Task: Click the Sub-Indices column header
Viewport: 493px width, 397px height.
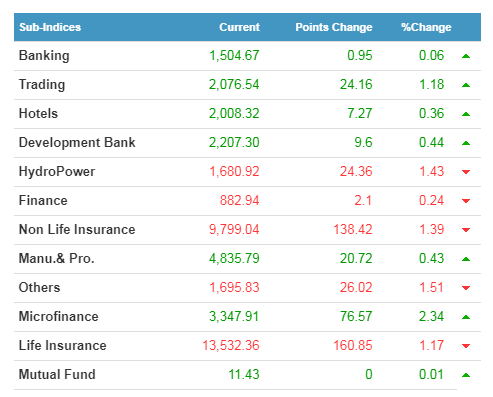Action: pos(50,27)
